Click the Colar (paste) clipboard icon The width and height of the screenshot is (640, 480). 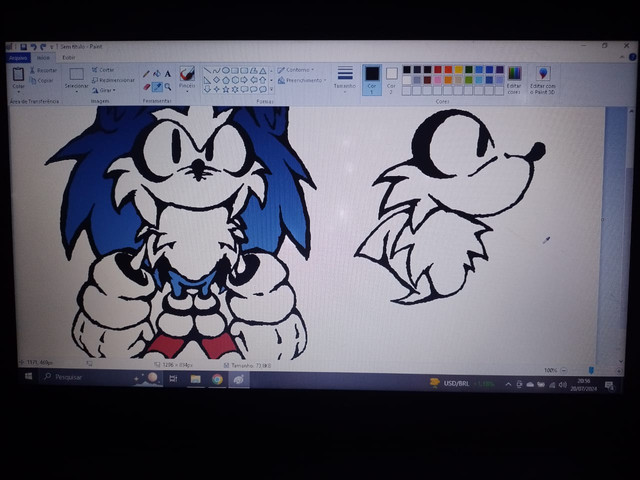point(18,74)
